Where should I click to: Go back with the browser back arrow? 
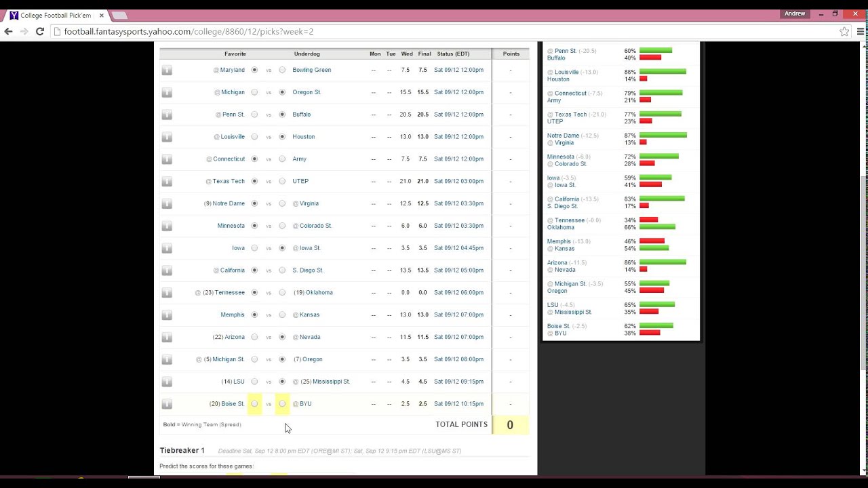click(9, 31)
